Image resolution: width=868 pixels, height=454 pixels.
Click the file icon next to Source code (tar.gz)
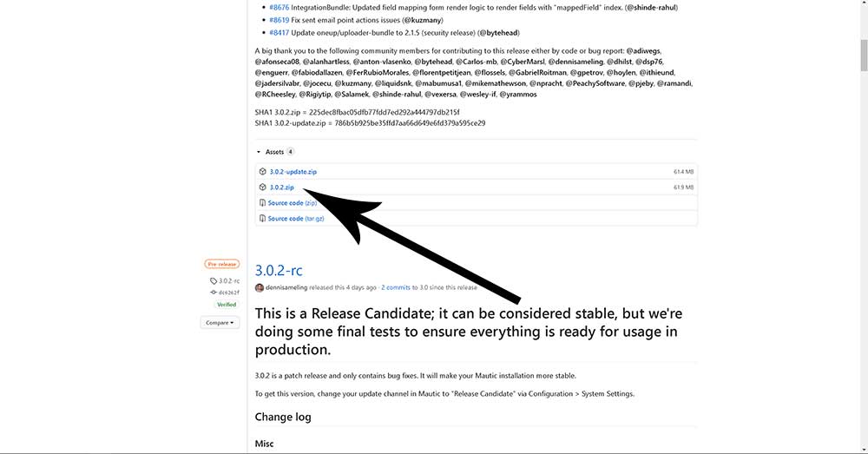pos(262,219)
